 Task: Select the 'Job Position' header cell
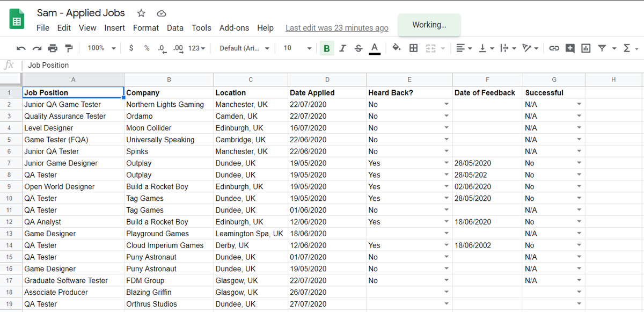click(73, 92)
